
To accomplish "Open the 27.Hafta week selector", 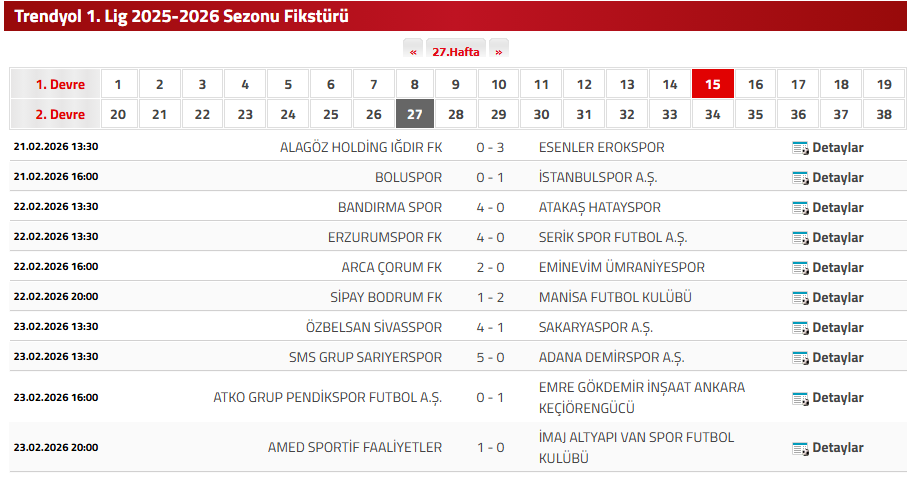I will pyautogui.click(x=455, y=51).
